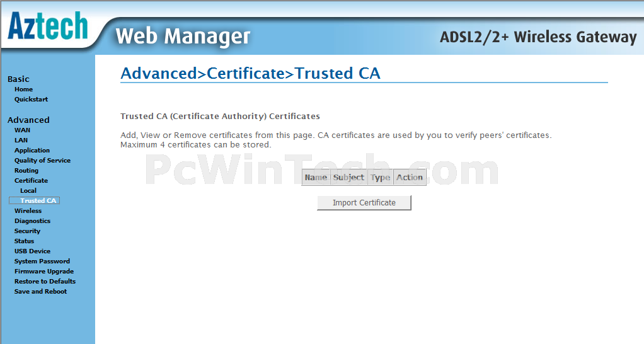Click the ADSL2/2+ Wireless Gateway banner text

(538, 37)
